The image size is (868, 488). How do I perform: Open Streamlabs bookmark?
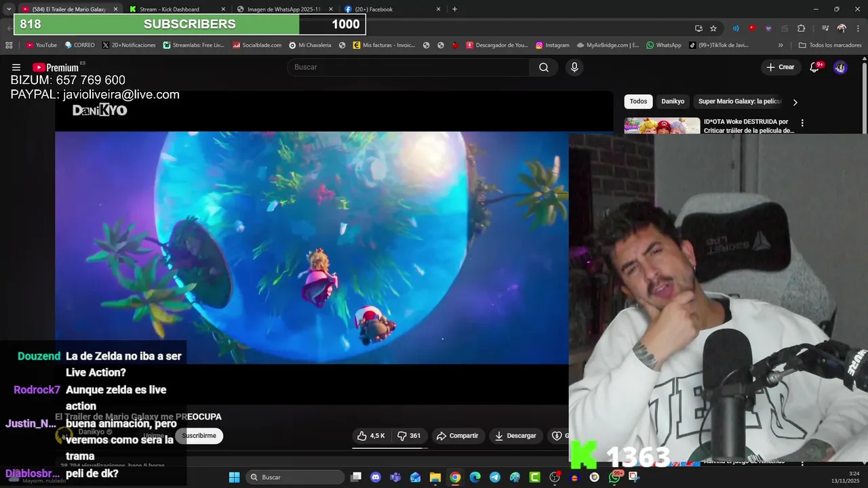coord(194,45)
